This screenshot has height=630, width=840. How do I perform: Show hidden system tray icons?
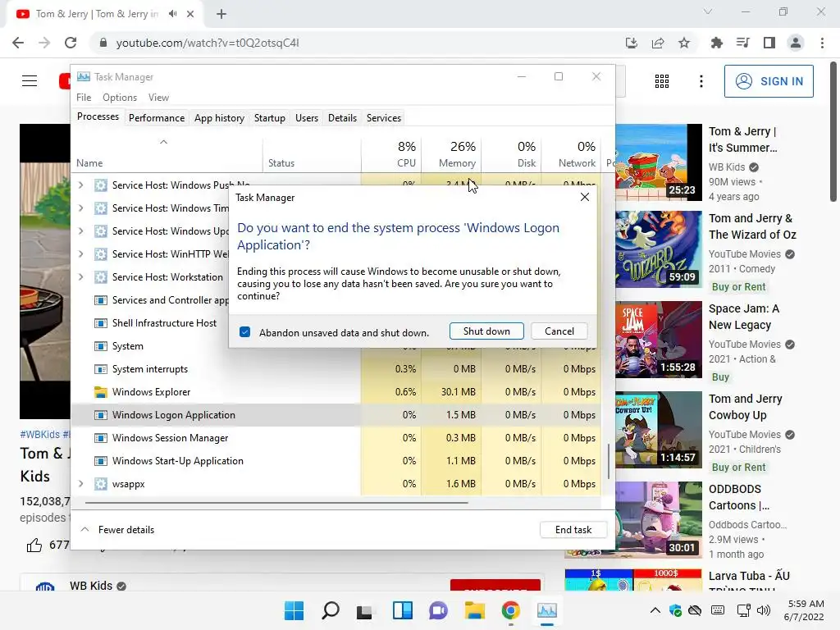click(x=655, y=610)
